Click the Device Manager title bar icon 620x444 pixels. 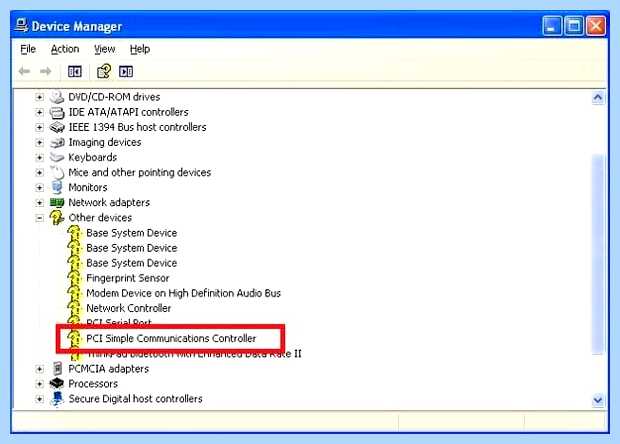click(x=21, y=26)
